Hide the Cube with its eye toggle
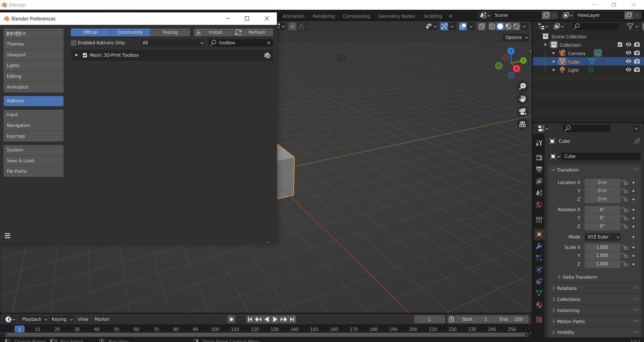The height and width of the screenshot is (342, 644). (x=628, y=61)
